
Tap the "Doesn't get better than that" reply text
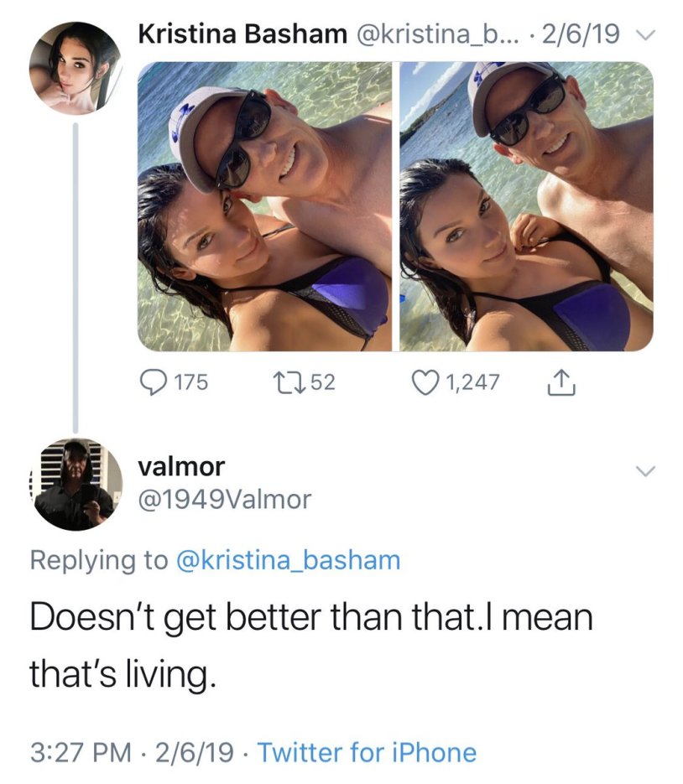coord(310,618)
